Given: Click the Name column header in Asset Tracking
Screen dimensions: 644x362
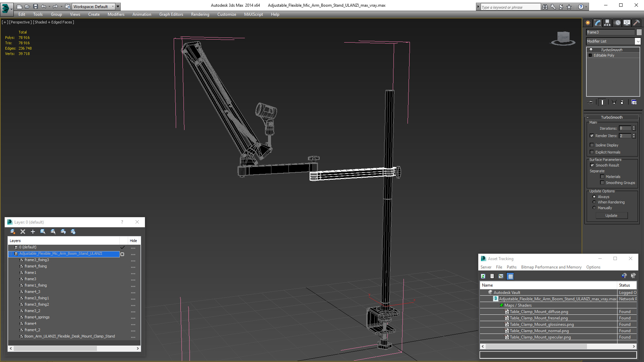Looking at the screenshot, I should pyautogui.click(x=549, y=285).
